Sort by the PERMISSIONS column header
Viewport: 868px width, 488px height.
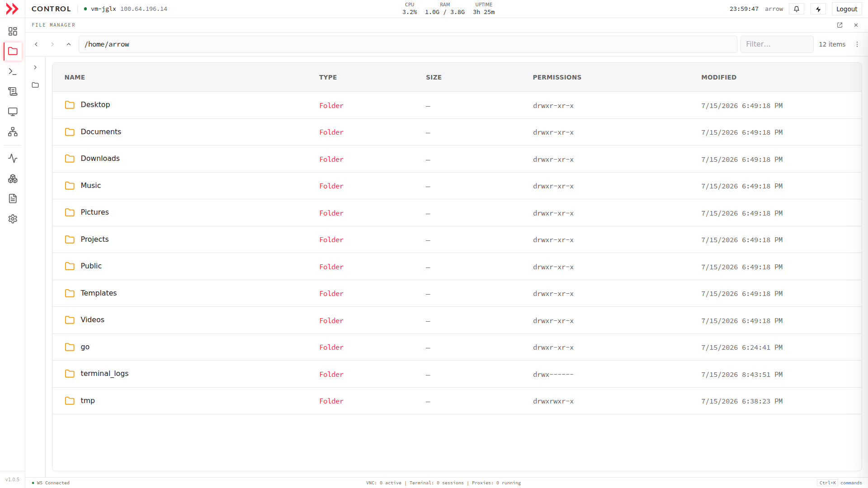(557, 77)
